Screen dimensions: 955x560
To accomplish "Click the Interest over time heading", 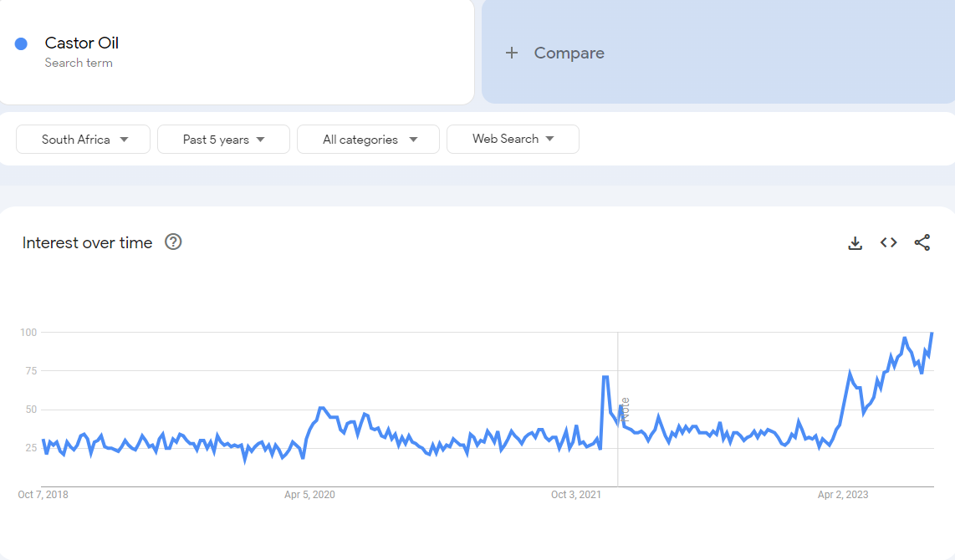I will pyautogui.click(x=87, y=243).
